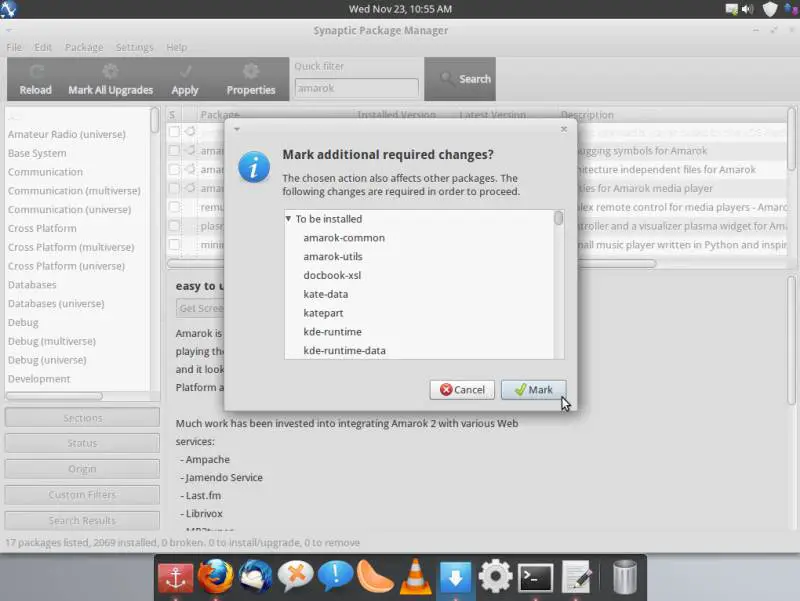The height and width of the screenshot is (601, 800).
Task: Open the File menu
Action: pos(14,47)
